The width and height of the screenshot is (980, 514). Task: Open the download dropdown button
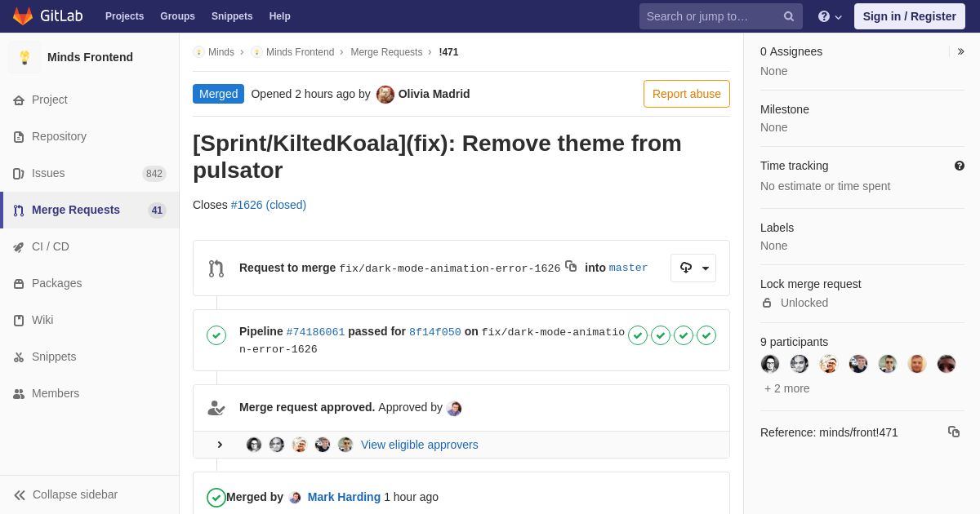tap(693, 268)
